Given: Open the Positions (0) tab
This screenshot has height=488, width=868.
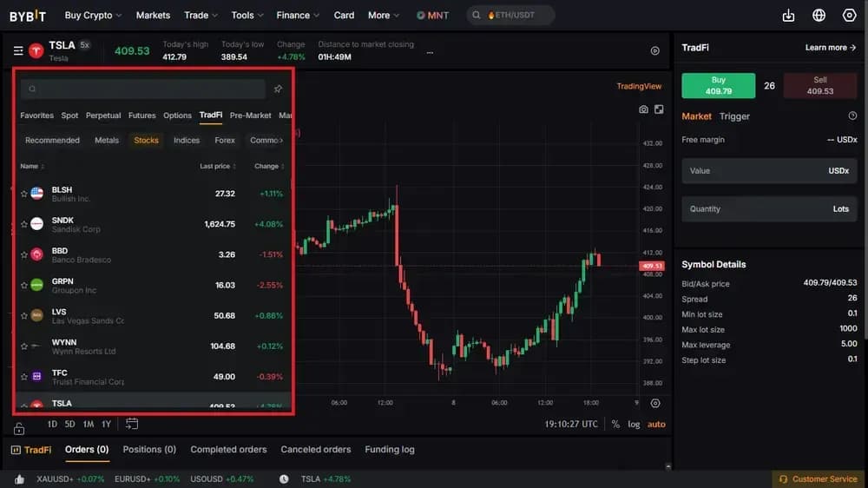Looking at the screenshot, I should pyautogui.click(x=149, y=450).
